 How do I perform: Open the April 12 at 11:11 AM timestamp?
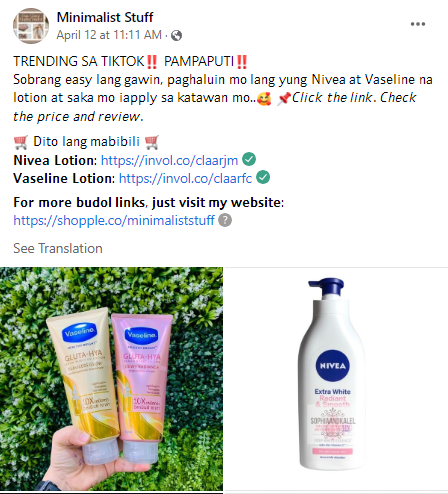[x=109, y=35]
